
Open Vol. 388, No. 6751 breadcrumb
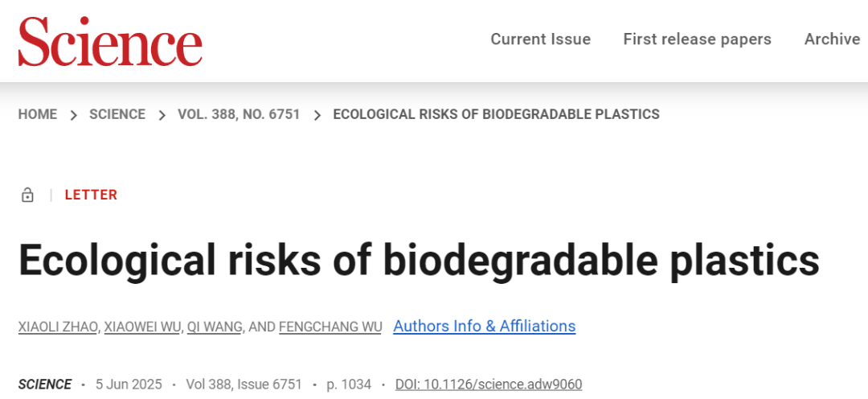tap(239, 114)
